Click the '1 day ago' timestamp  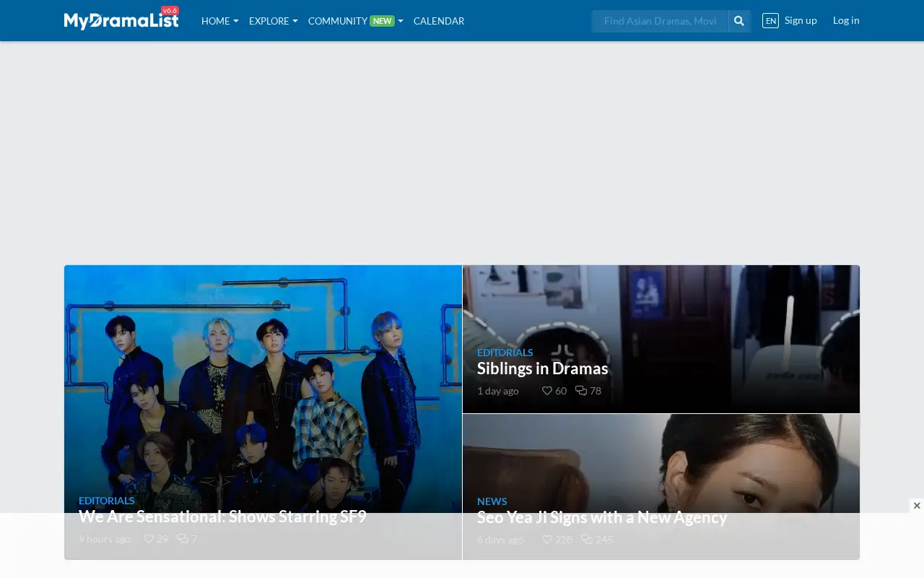pos(498,391)
